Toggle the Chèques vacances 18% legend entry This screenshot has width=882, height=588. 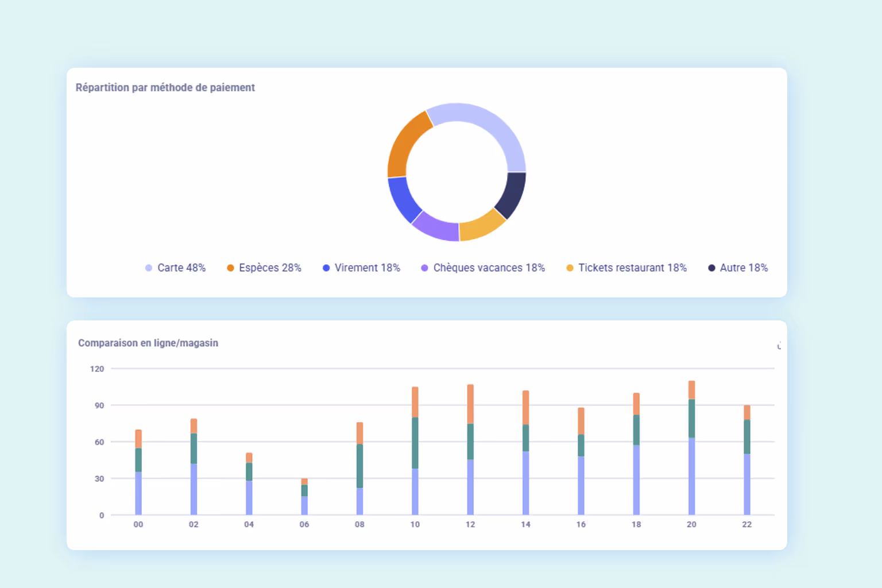(x=483, y=268)
